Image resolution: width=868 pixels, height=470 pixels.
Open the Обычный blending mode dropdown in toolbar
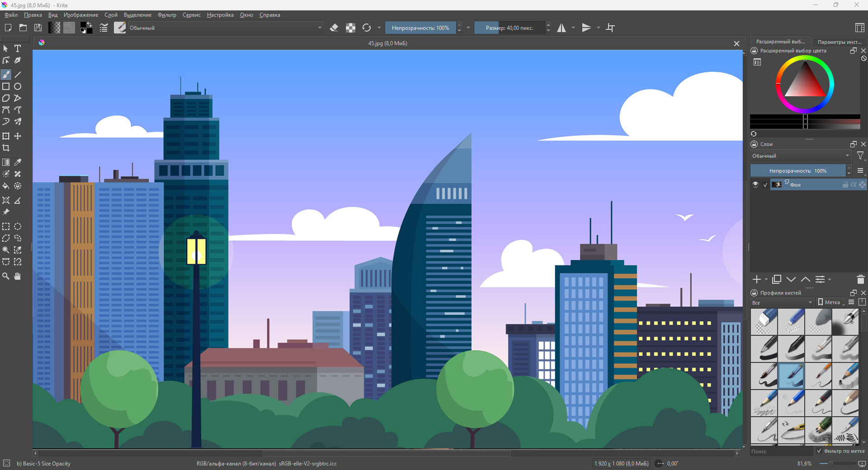pos(225,28)
